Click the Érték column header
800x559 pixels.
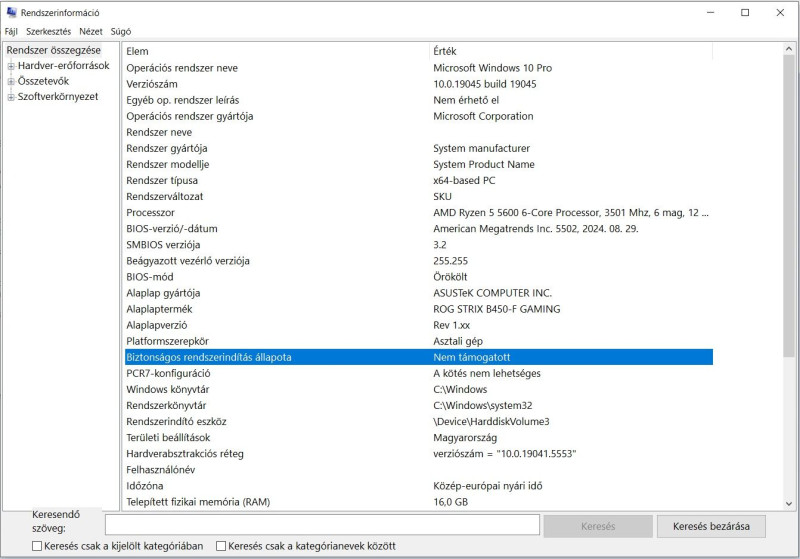click(571, 51)
